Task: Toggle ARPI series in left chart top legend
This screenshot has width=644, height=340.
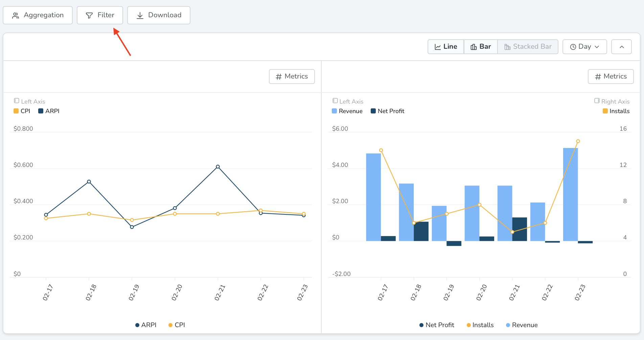Action: coord(49,111)
